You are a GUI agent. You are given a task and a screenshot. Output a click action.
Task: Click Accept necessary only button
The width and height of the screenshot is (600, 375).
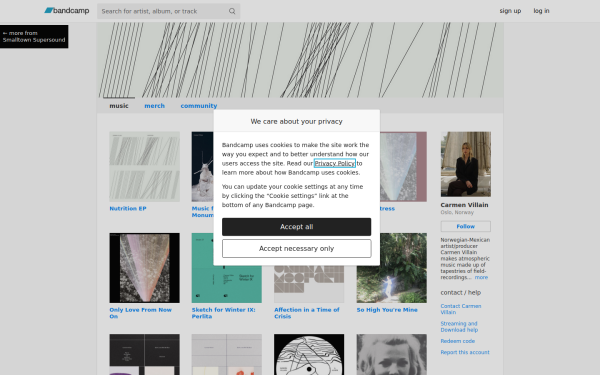pyautogui.click(x=297, y=249)
